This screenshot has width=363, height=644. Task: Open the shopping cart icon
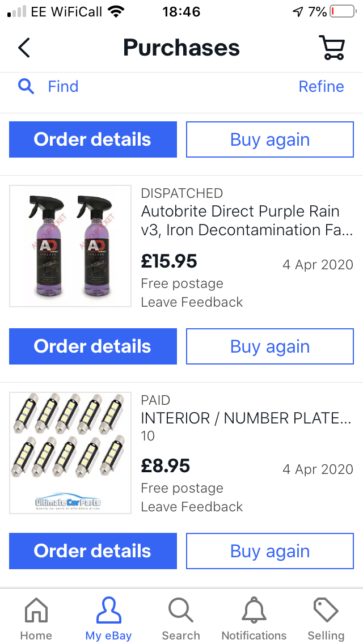point(331,48)
